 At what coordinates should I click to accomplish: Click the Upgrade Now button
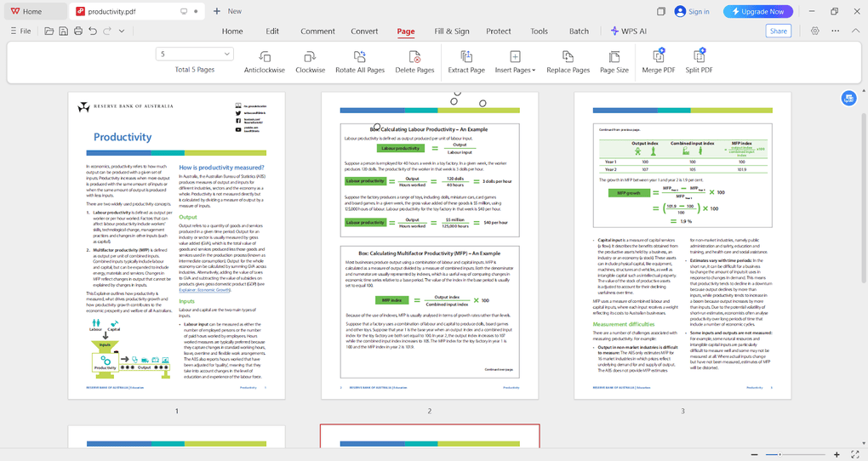point(758,11)
